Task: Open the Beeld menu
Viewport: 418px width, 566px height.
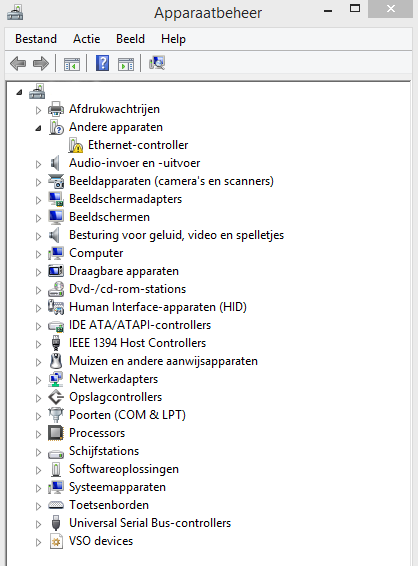Action: pos(130,39)
